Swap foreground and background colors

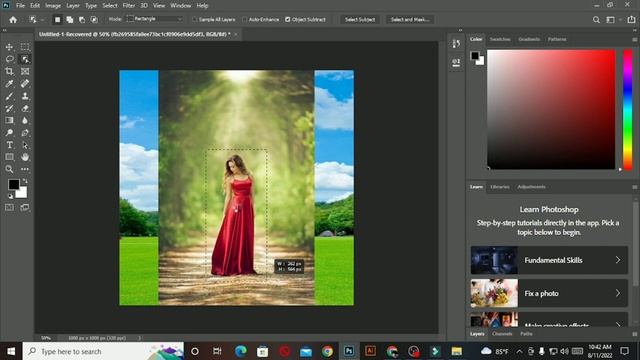click(25, 180)
